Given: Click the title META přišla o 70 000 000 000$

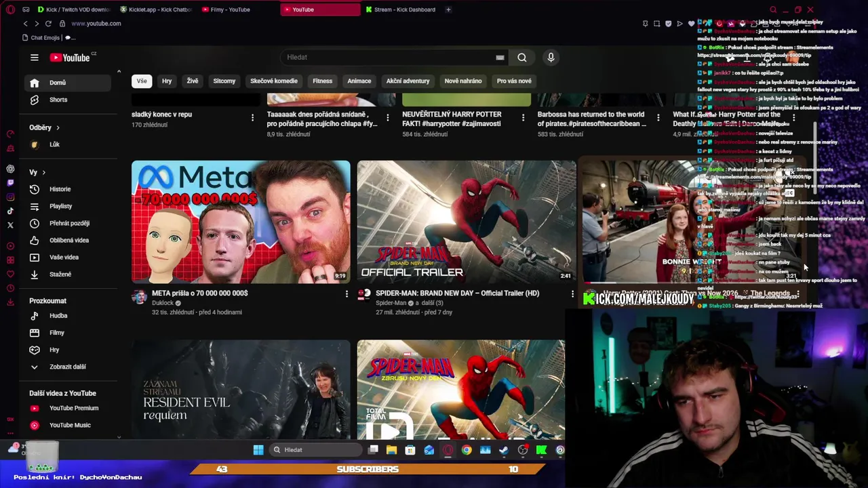Looking at the screenshot, I should click(200, 293).
